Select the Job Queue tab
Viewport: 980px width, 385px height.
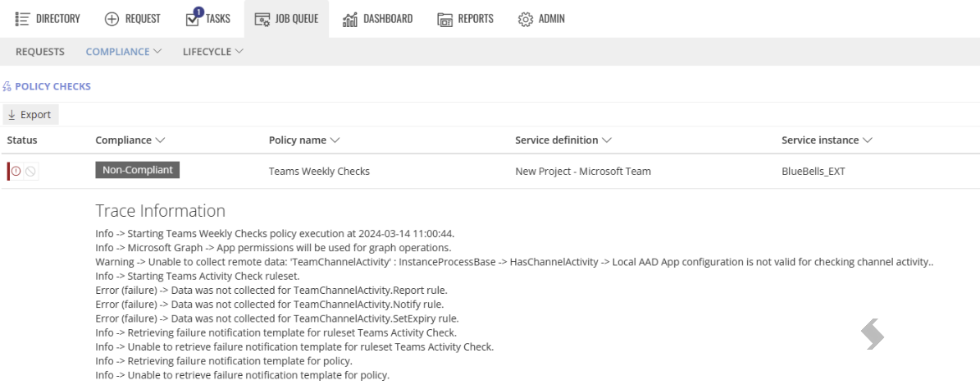[x=287, y=19]
